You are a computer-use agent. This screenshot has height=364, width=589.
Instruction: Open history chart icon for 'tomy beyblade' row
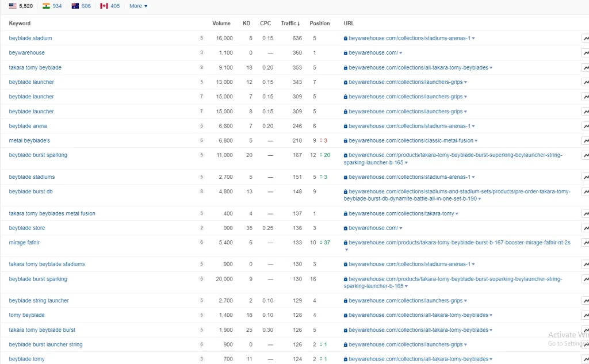tap(585, 315)
